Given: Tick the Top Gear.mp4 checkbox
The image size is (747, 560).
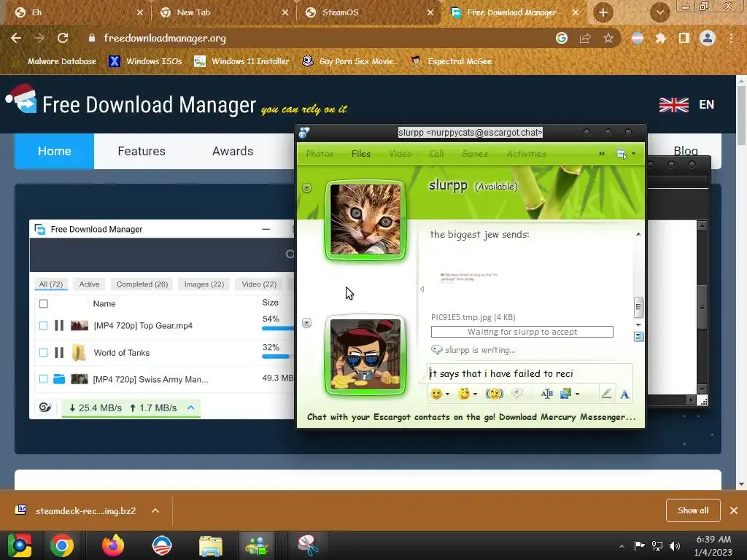Looking at the screenshot, I should [43, 326].
